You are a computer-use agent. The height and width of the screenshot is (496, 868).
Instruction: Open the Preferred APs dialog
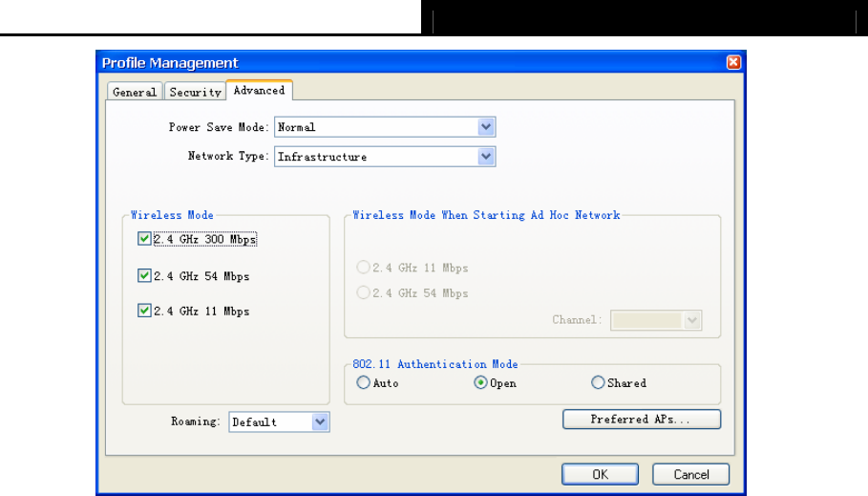click(642, 419)
